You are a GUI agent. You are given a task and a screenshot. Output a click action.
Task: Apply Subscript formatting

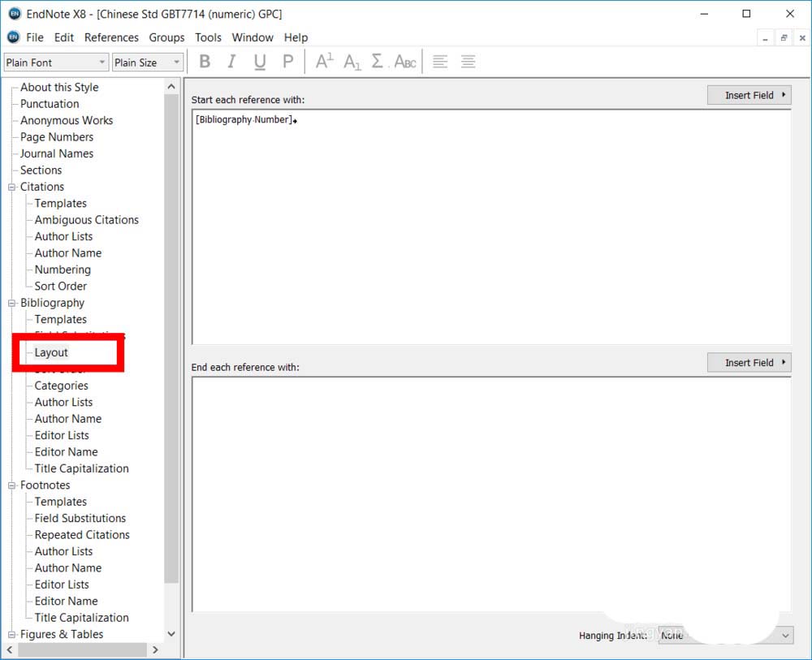click(x=352, y=62)
